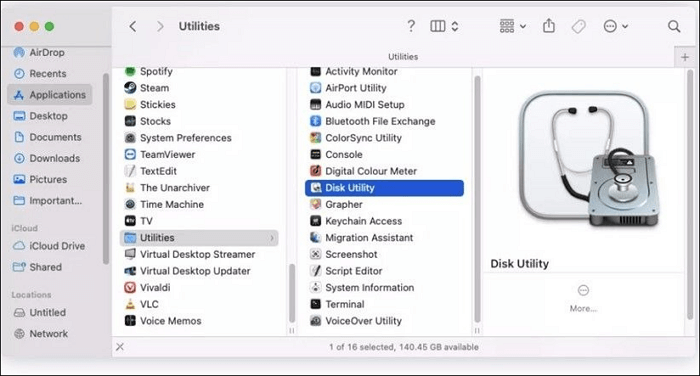Go forward with the right chevron
This screenshot has height=376, width=700.
[160, 26]
